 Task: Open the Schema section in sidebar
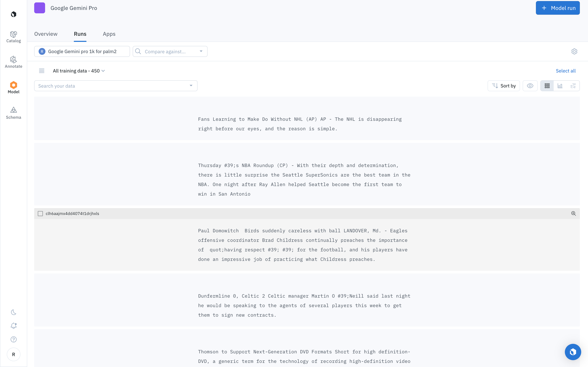pos(13,113)
